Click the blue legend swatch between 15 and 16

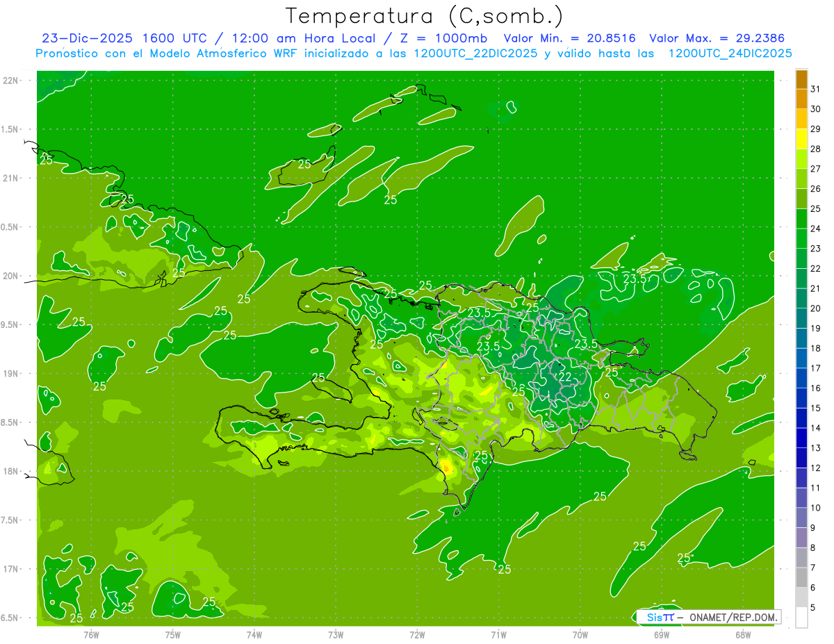click(801, 398)
